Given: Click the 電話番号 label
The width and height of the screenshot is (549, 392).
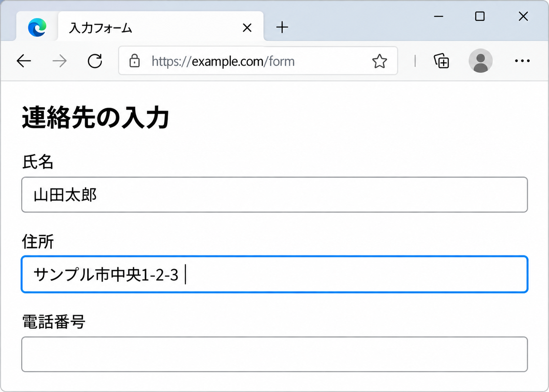Looking at the screenshot, I should coord(54,322).
